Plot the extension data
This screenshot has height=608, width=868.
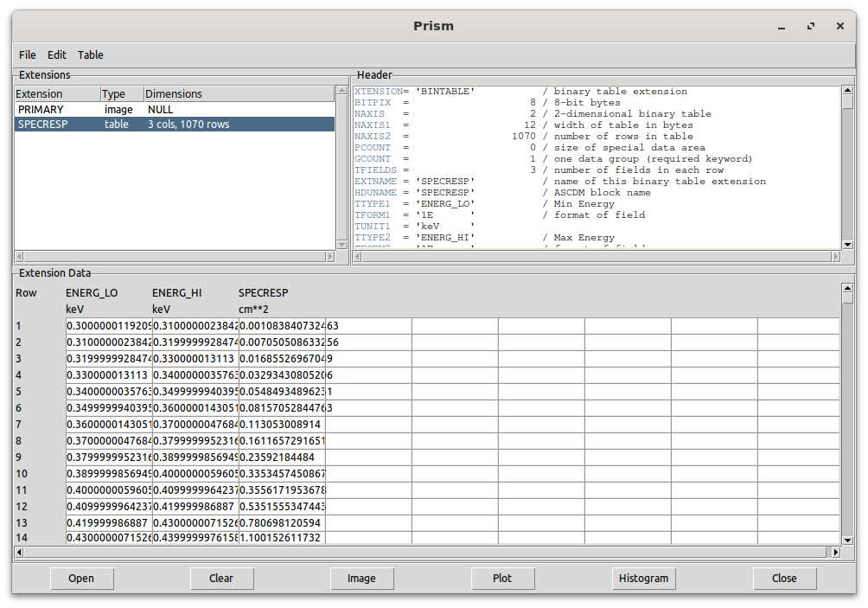pyautogui.click(x=502, y=578)
